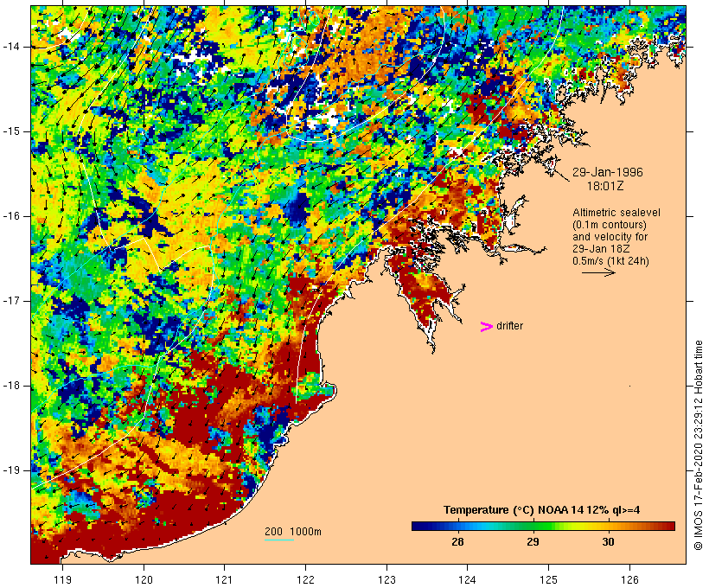Click the -14 latitude axis label
Screen dimensions: 709x588
[x=11, y=47]
